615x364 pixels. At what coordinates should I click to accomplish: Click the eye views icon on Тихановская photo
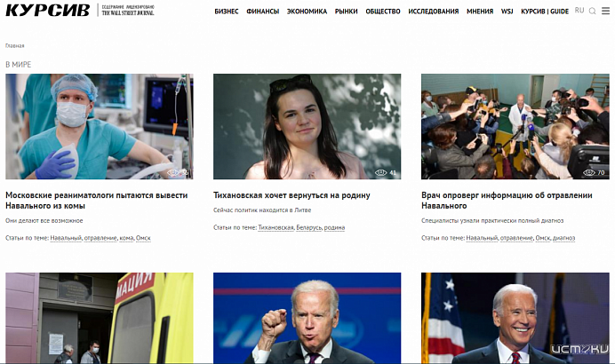pos(380,172)
